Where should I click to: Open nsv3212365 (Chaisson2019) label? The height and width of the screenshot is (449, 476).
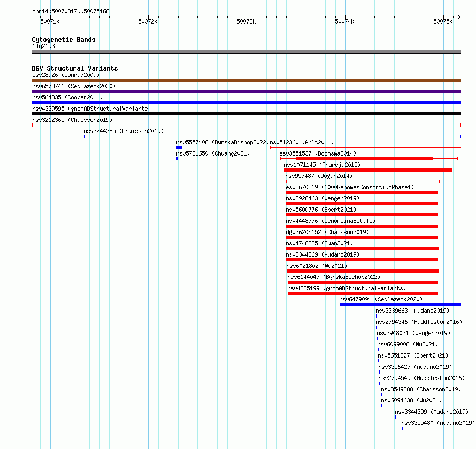click(72, 120)
